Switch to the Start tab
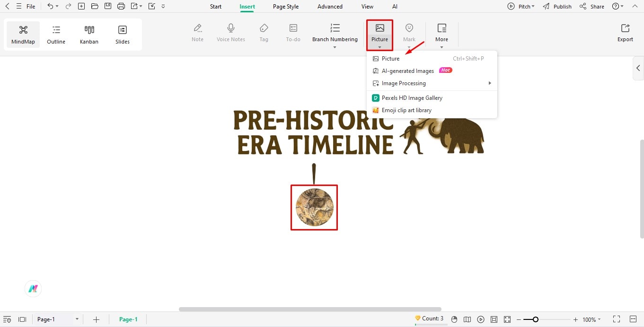The width and height of the screenshot is (644, 327). 216,7
